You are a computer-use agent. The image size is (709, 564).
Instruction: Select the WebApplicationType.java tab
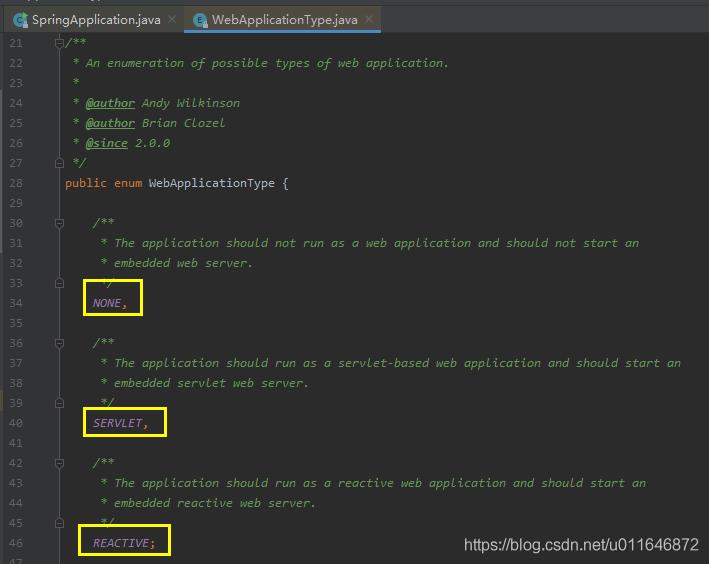point(284,20)
